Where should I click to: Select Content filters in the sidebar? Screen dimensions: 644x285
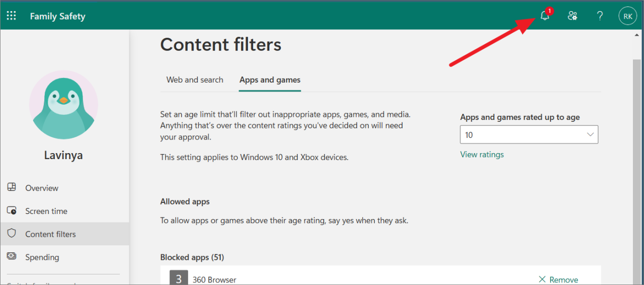(x=64, y=234)
